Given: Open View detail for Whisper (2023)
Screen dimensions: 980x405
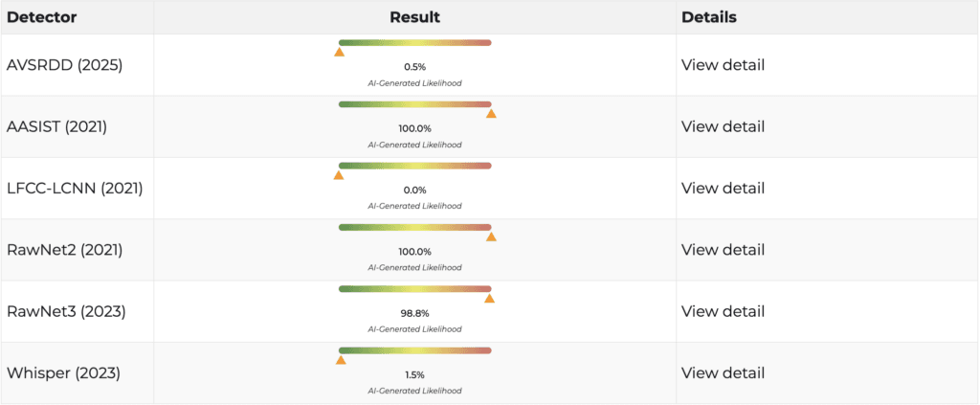Looking at the screenshot, I should pos(723,373).
